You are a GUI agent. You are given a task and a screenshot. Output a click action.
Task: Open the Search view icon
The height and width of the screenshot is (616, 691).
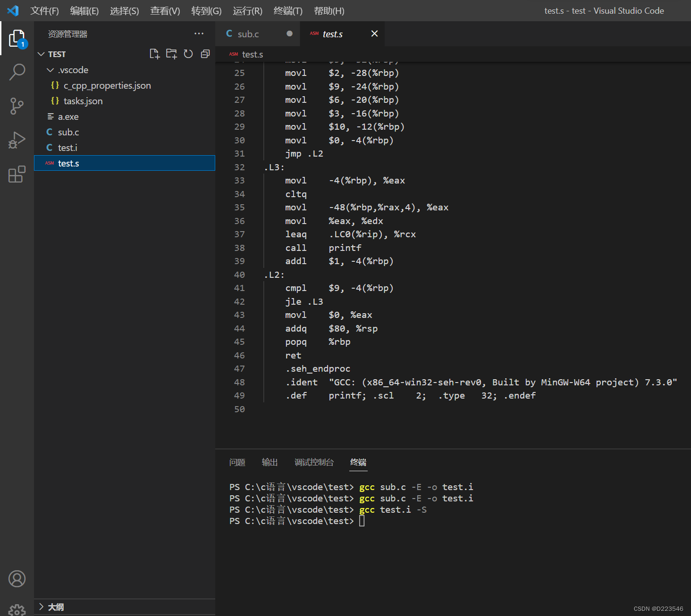click(x=17, y=72)
